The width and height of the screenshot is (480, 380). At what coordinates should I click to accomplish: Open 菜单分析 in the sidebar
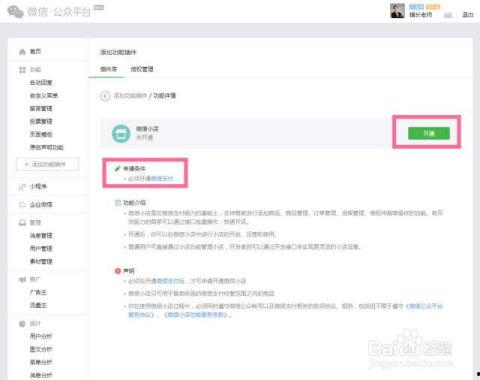point(41,362)
